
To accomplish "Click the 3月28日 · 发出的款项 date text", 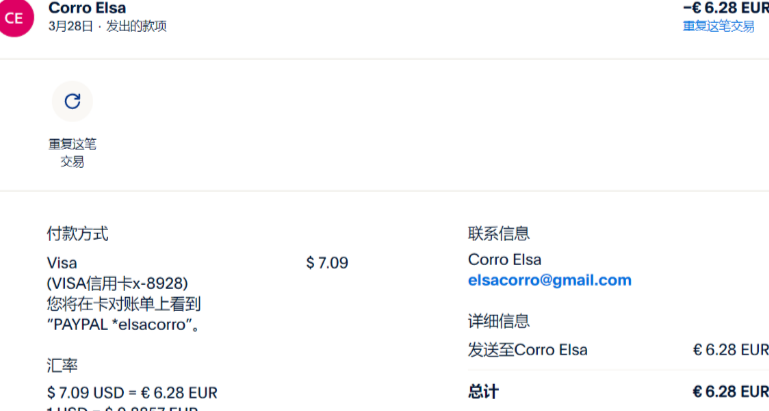I will point(107,26).
